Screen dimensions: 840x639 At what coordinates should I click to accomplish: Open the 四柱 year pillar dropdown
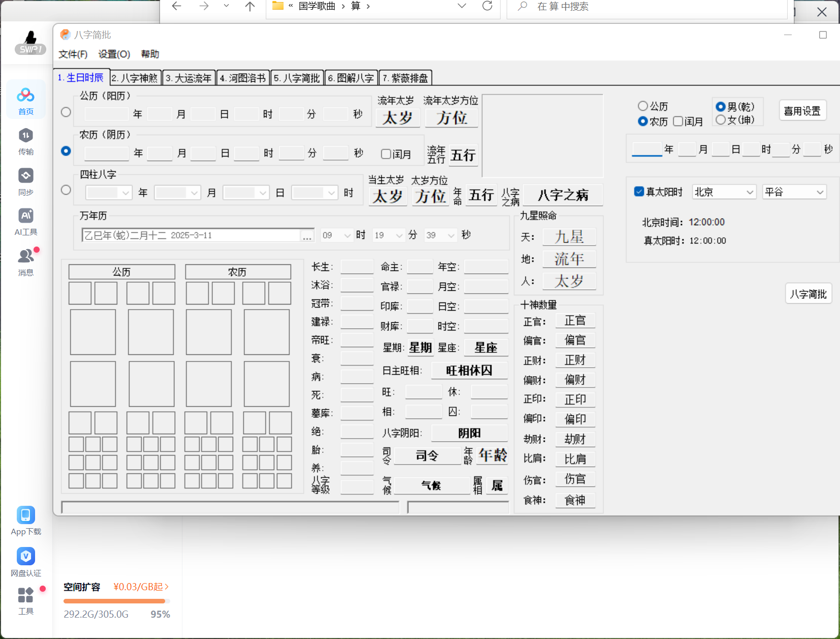[109, 193]
